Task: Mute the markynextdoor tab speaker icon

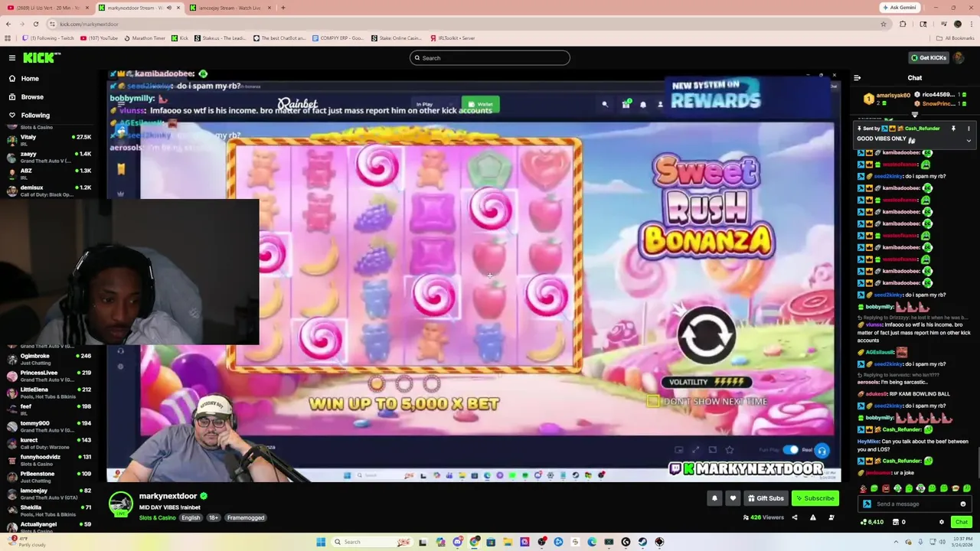Action: click(168, 8)
